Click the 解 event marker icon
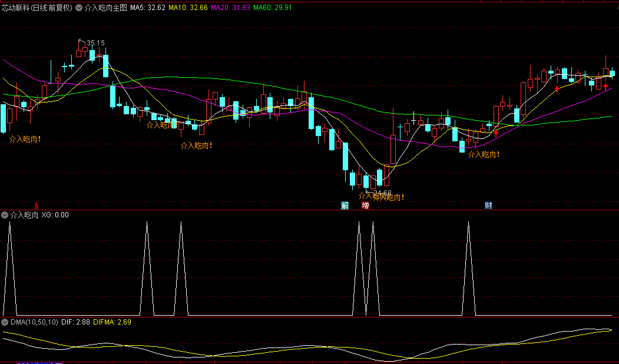 point(345,206)
